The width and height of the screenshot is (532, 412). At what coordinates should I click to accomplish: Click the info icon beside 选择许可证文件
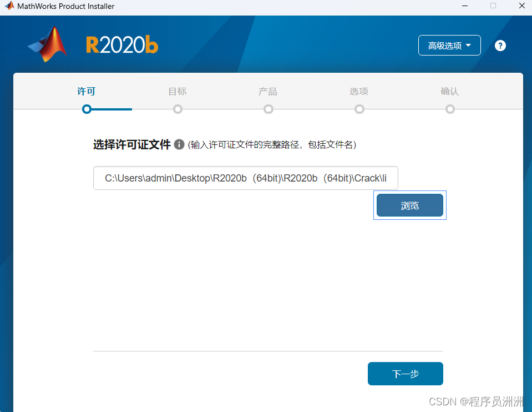[179, 144]
